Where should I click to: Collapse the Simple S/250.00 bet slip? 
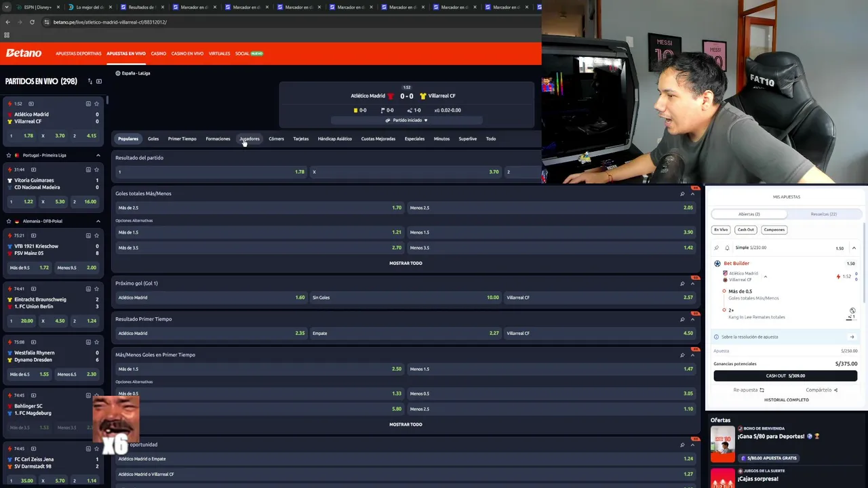click(x=854, y=248)
